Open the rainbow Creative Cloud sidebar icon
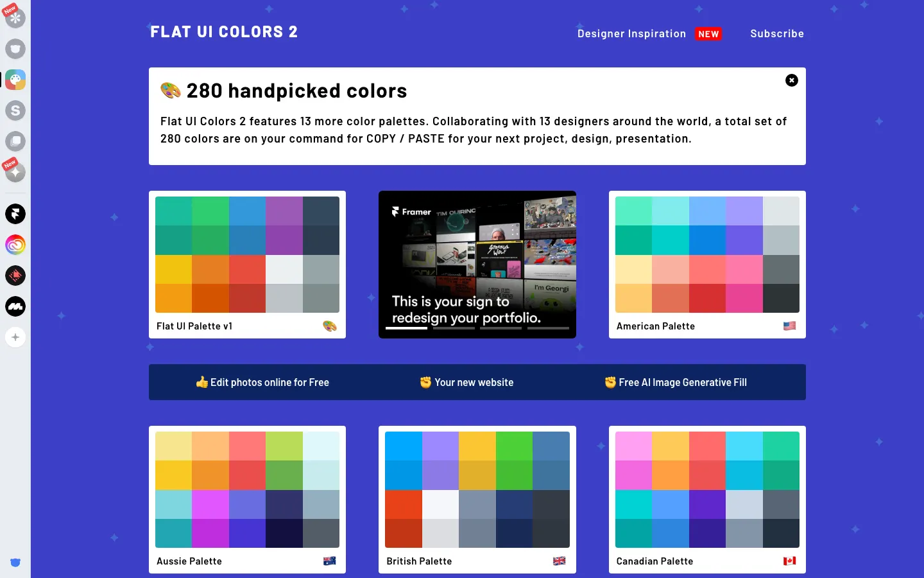Image resolution: width=924 pixels, height=578 pixels. click(x=15, y=245)
